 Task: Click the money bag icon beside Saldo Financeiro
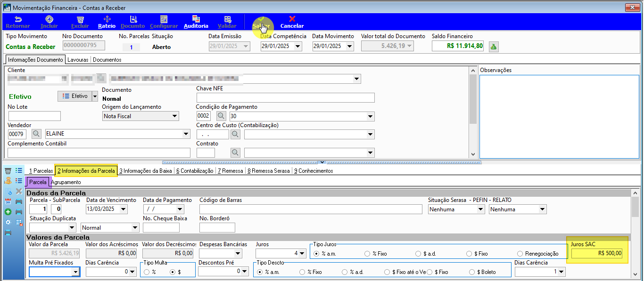494,46
